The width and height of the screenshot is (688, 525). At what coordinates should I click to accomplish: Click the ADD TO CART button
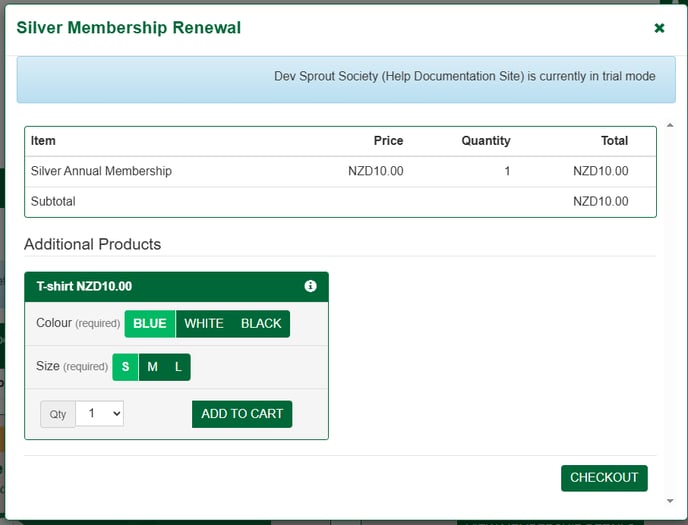pos(242,414)
